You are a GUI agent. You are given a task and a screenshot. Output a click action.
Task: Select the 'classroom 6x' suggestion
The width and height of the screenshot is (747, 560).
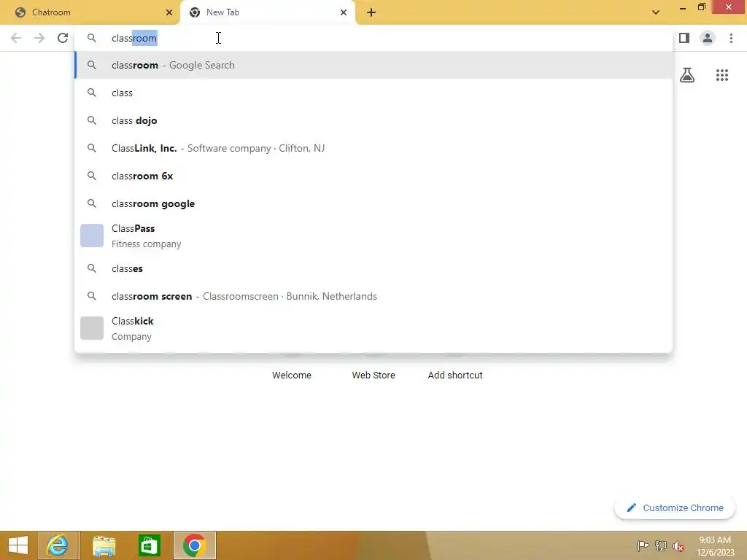click(x=373, y=176)
